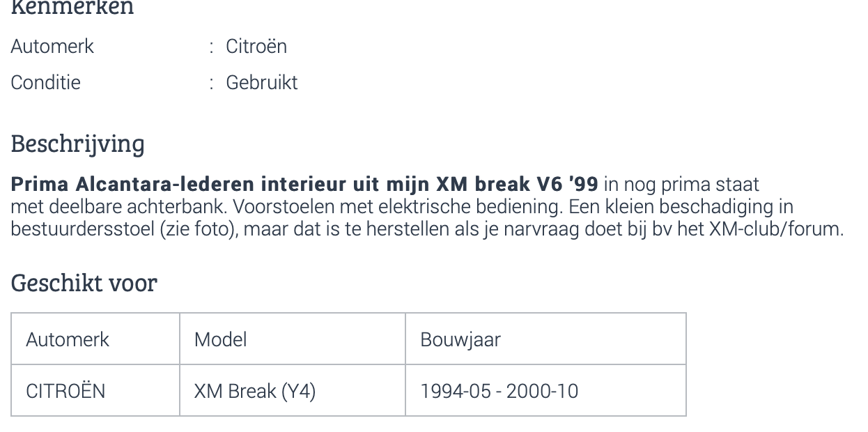
Task: Click the Beschrijving heading
Action: (78, 144)
